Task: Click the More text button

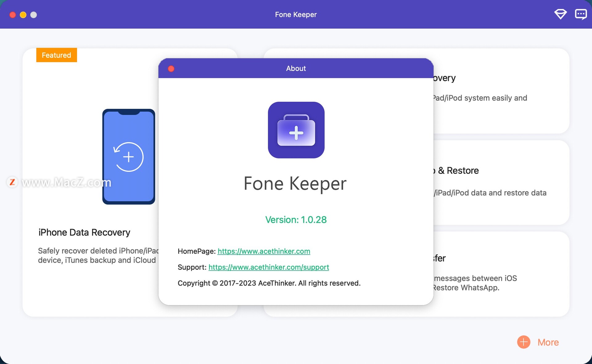Action: (x=548, y=342)
